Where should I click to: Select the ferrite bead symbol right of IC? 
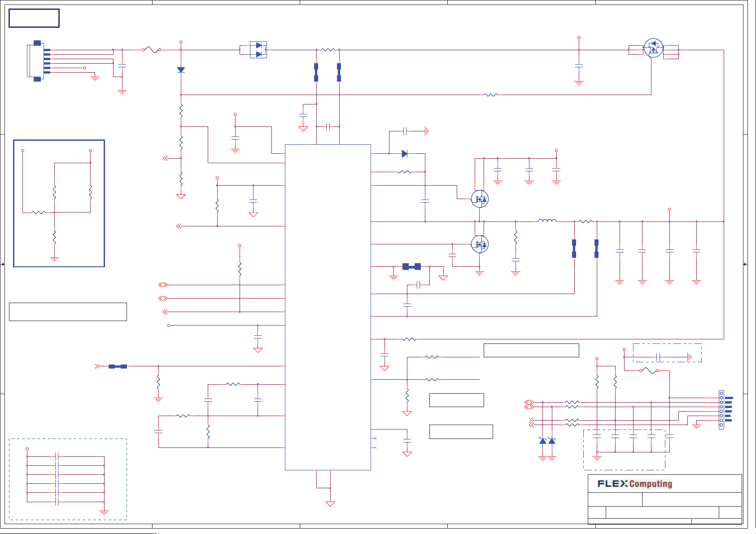411,267
